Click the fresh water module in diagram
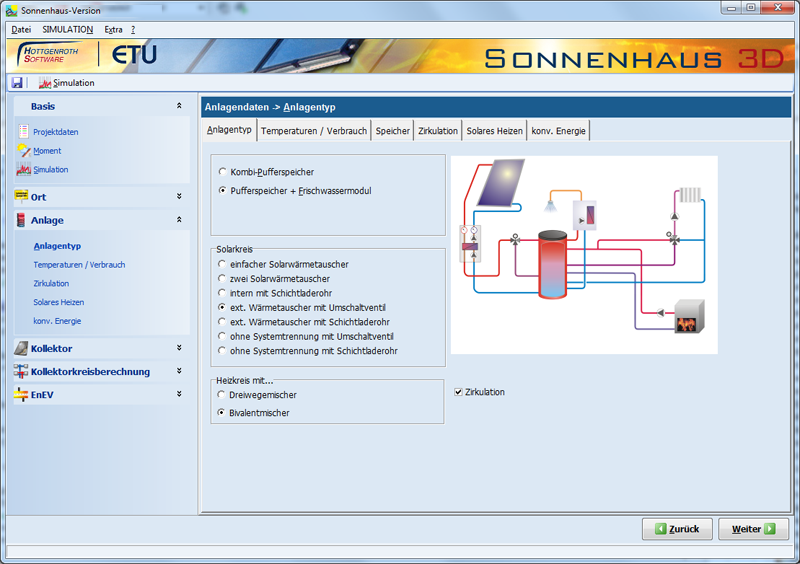Viewport: 800px width, 564px height. [585, 215]
